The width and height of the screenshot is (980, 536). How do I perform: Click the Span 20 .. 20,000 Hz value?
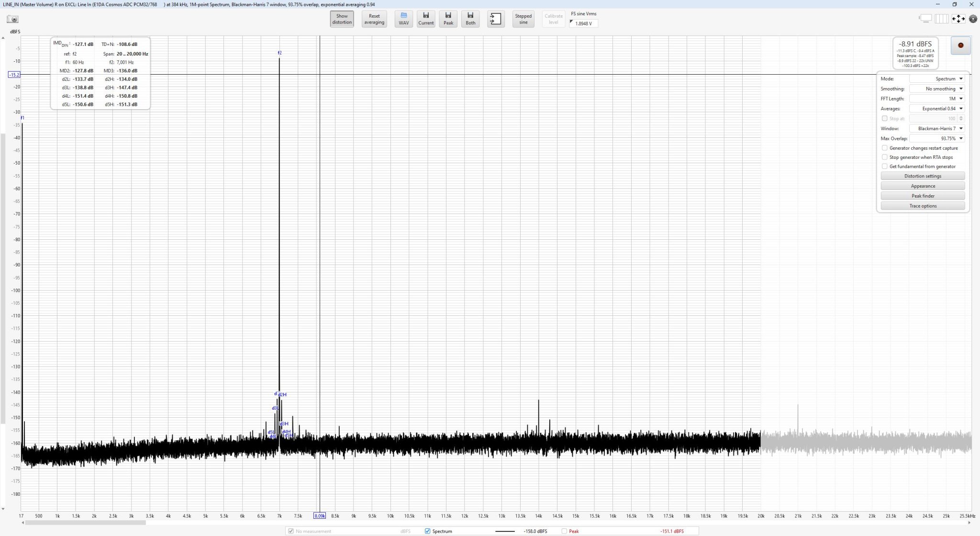pyautogui.click(x=132, y=54)
